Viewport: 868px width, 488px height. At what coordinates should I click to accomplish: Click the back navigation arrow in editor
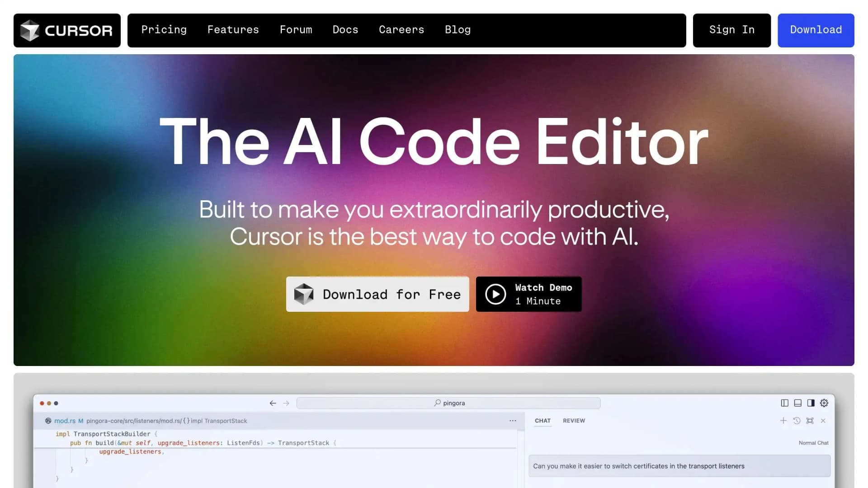[x=273, y=403]
